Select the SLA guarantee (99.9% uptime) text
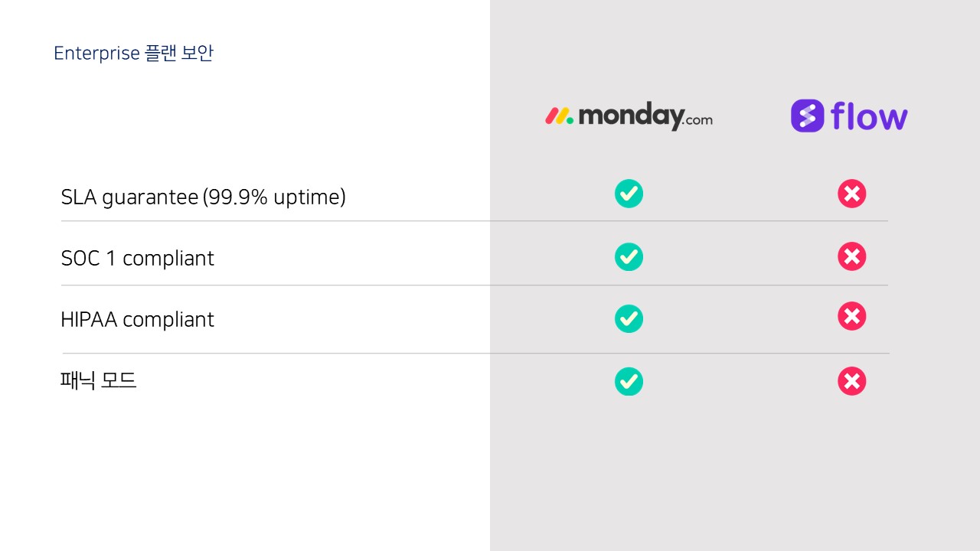The height and width of the screenshot is (551, 980). point(204,197)
